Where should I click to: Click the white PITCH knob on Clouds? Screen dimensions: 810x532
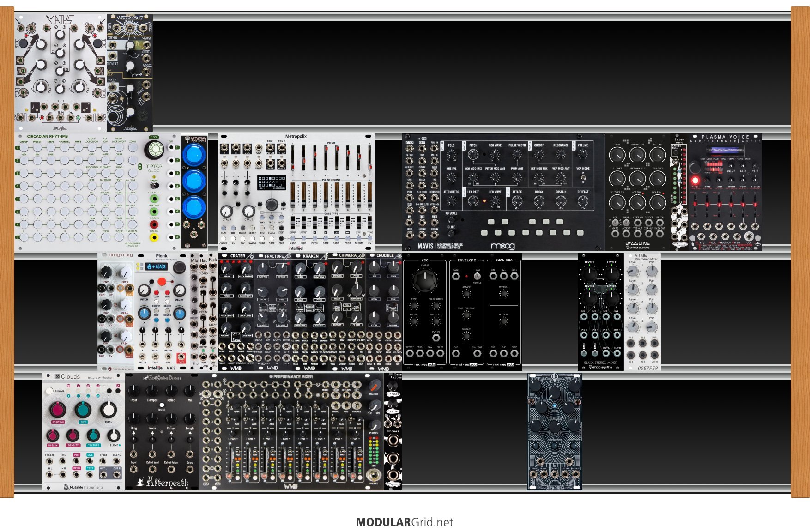click(109, 410)
